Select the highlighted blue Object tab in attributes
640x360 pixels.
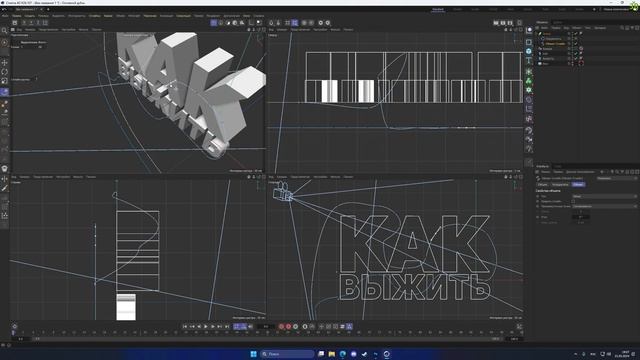(x=578, y=184)
